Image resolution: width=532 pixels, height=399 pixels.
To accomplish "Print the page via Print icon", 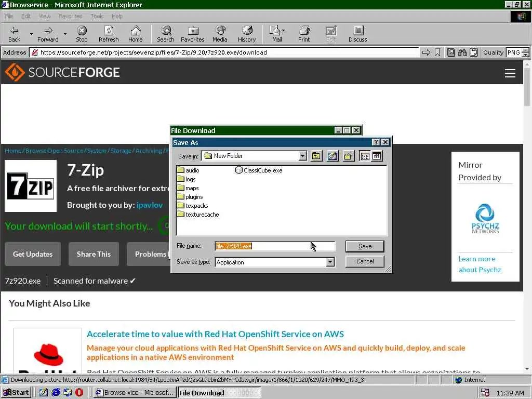I will click(x=304, y=34).
